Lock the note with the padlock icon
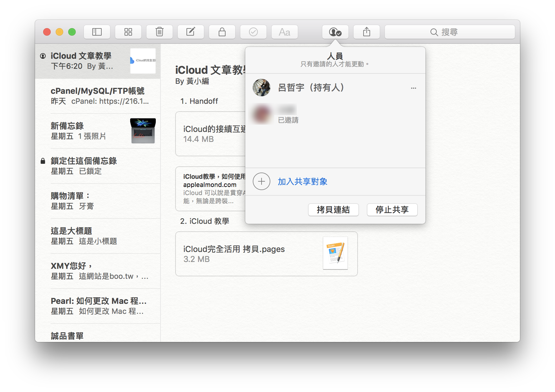This screenshot has width=555, height=392. click(x=222, y=32)
